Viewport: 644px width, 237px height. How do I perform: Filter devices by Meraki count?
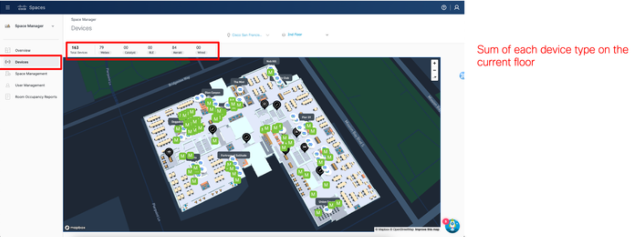(177, 50)
